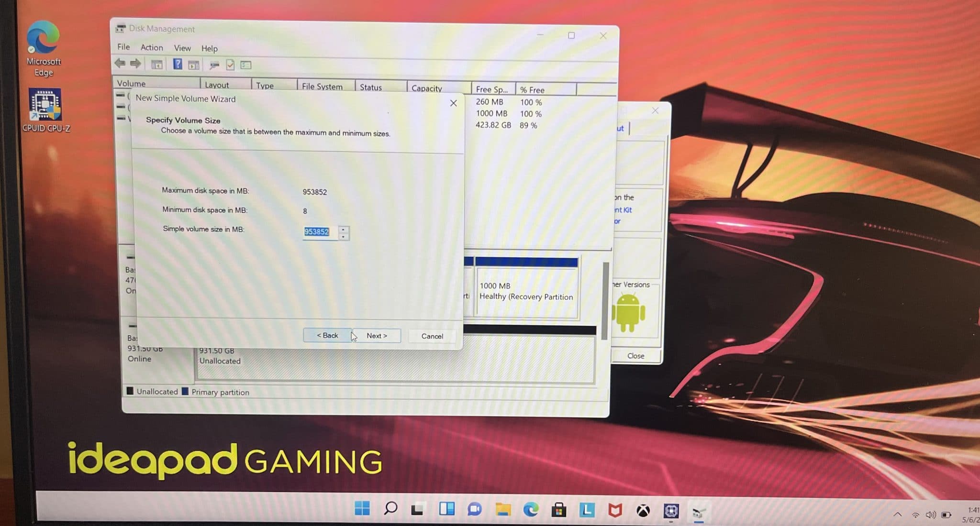Screen dimensions: 980x526
Task: Select the simple volume size input field
Action: tap(317, 232)
